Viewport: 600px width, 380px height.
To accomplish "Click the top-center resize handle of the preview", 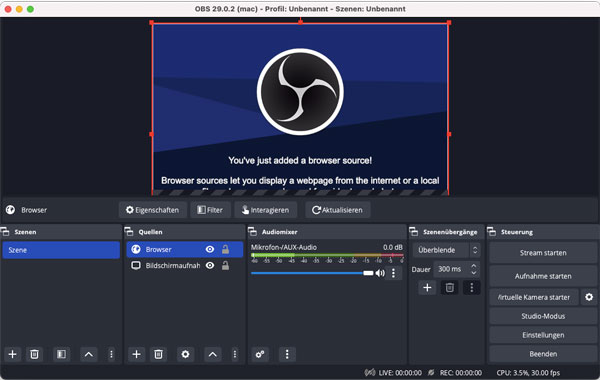I will click(300, 22).
